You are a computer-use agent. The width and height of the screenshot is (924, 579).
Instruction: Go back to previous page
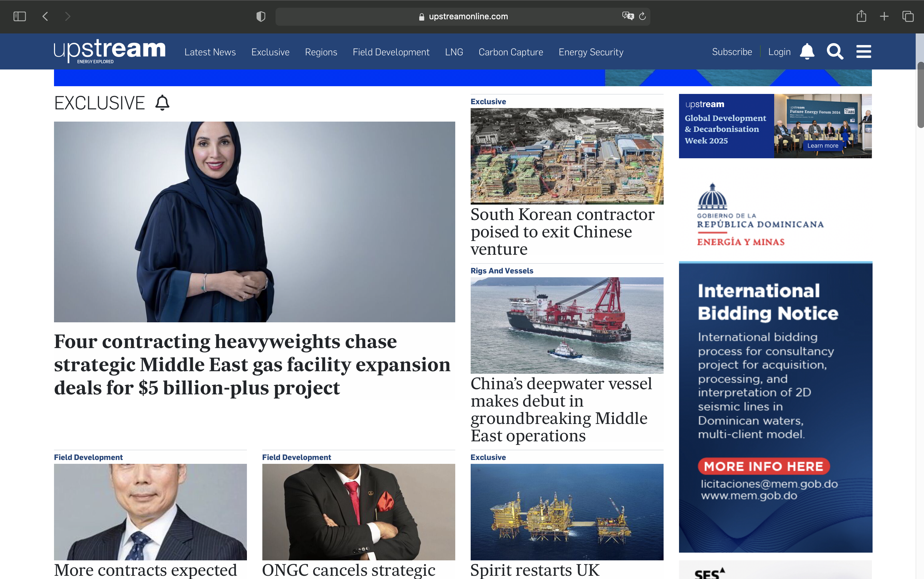click(45, 16)
